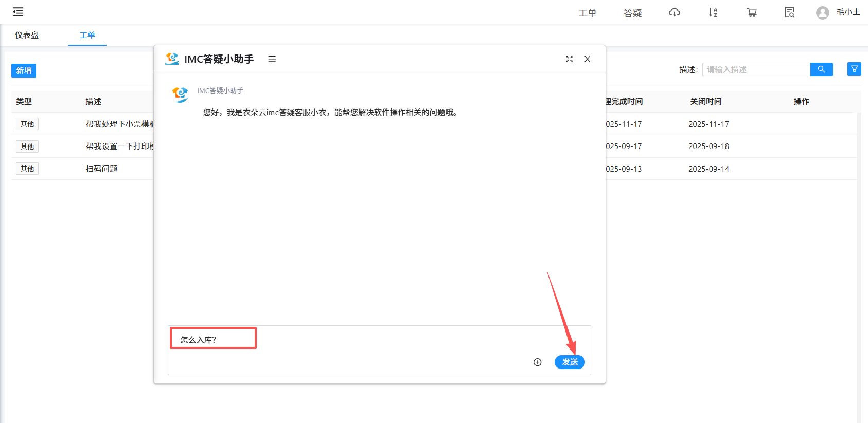Click the A-Z sort icon in the header

713,12
